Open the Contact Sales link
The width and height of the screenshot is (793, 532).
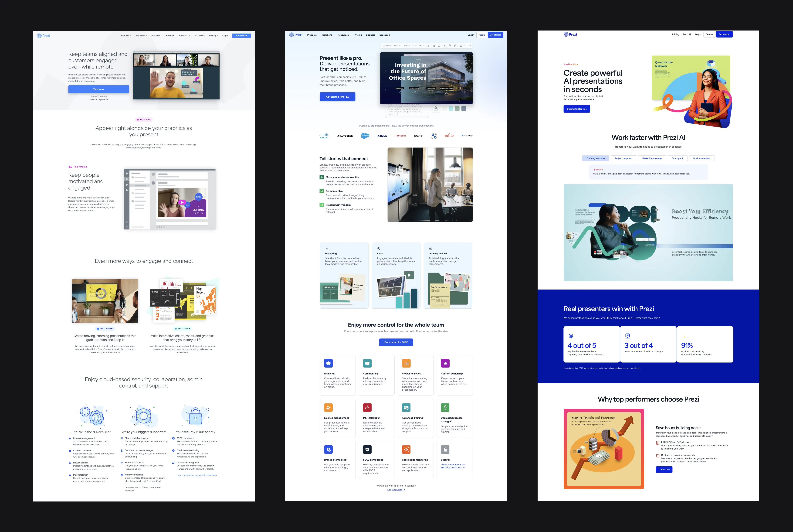(396, 490)
